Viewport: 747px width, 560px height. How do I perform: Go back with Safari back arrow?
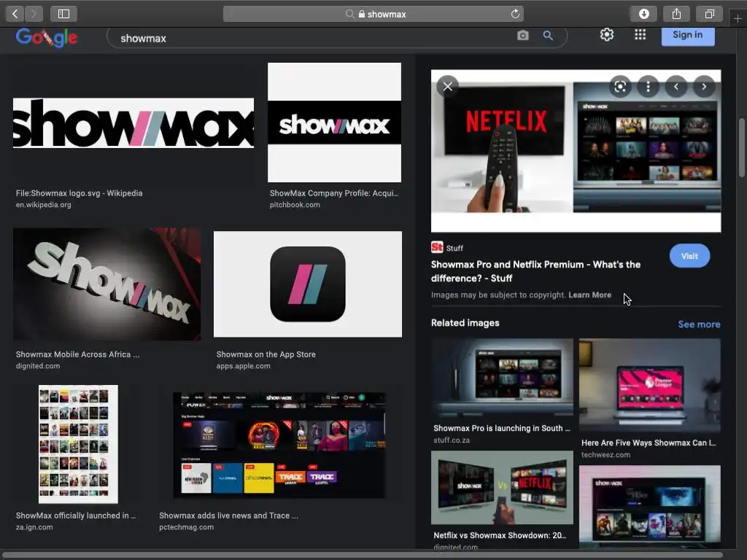pos(15,14)
